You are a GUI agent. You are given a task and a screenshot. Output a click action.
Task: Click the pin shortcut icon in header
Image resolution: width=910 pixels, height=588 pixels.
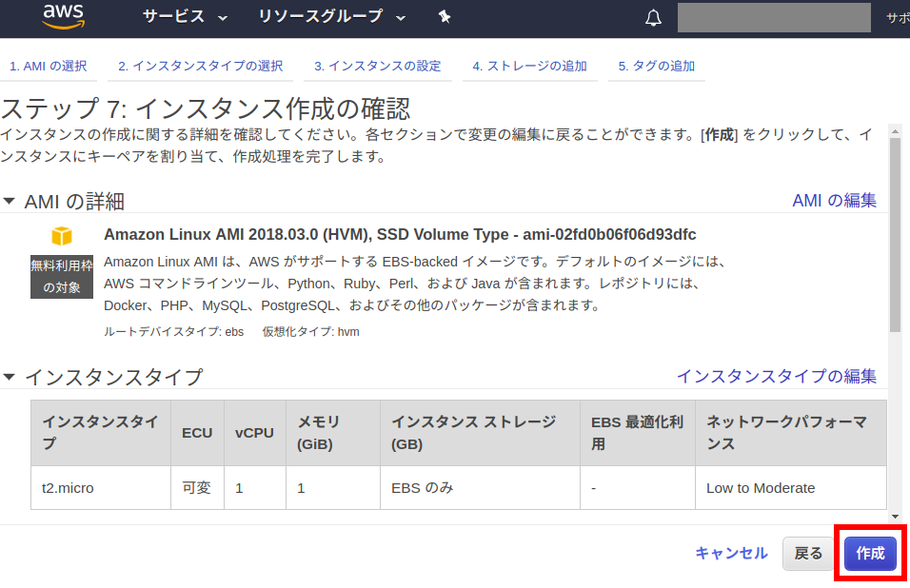pyautogui.click(x=445, y=17)
